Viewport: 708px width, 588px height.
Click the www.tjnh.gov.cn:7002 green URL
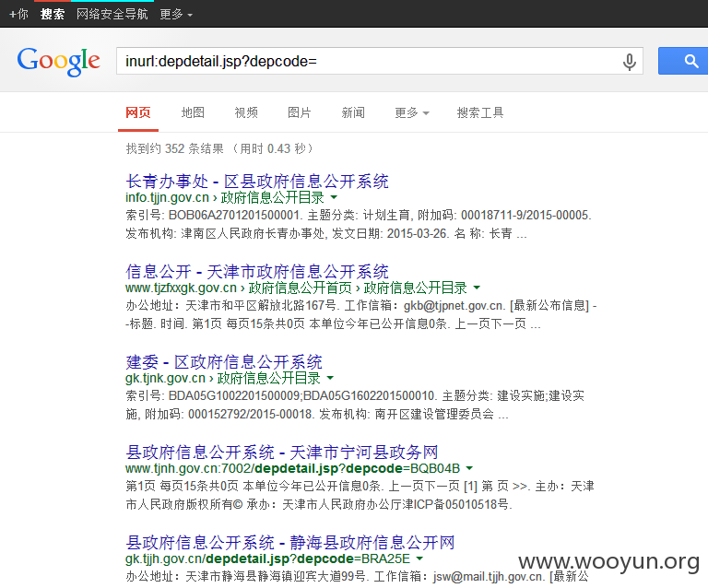tap(292, 468)
